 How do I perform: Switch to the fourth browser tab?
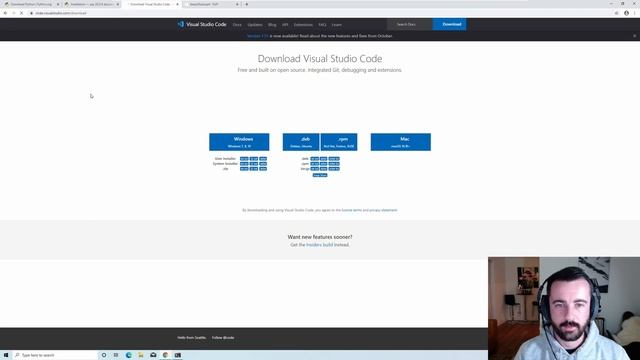pyautogui.click(x=211, y=4)
